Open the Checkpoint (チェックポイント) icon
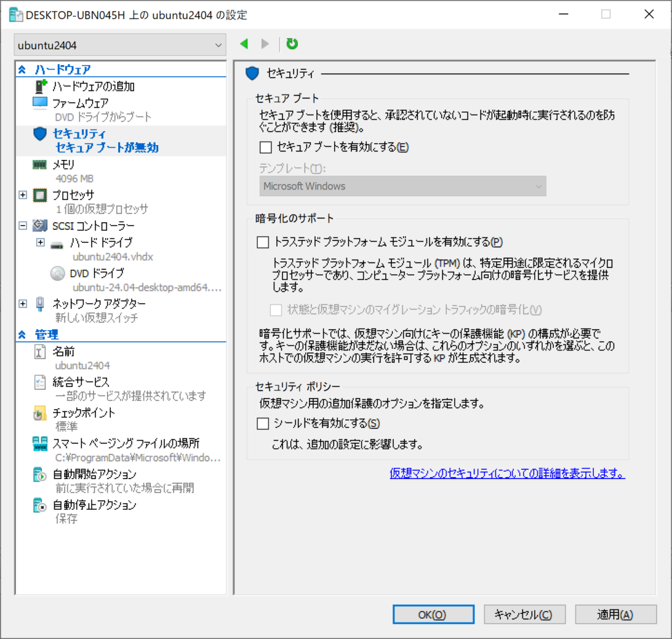This screenshot has width=672, height=639. 41,413
